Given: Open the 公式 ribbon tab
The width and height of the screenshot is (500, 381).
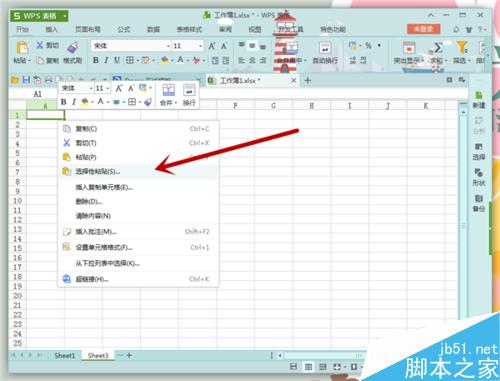Looking at the screenshot, I should pos(124,29).
